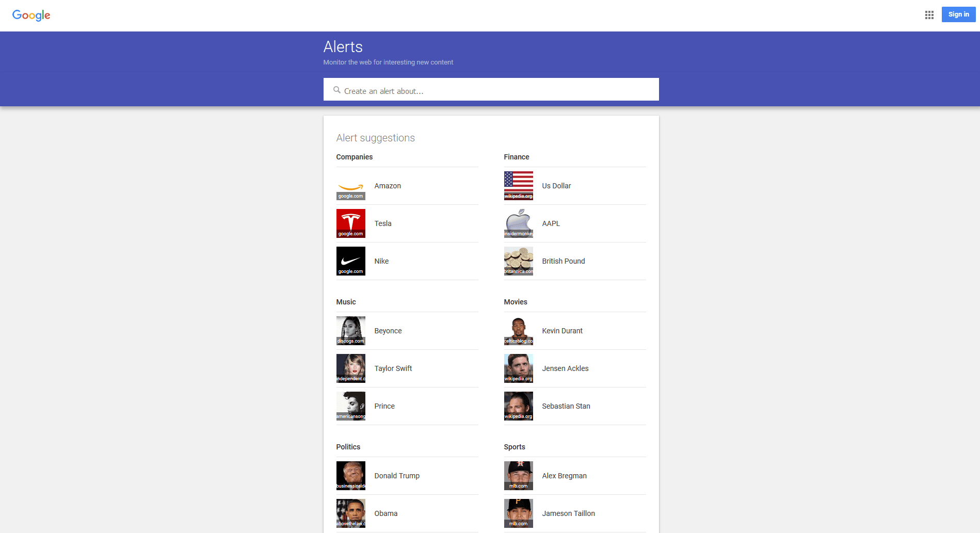Select the Apple logo next to AAPL
The height and width of the screenshot is (533, 980).
point(518,223)
